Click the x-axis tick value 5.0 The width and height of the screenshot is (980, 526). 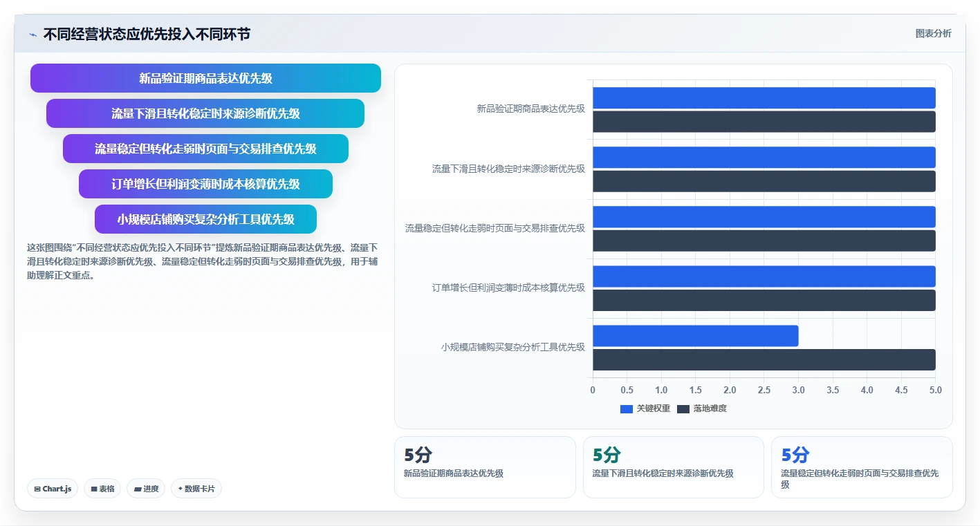pos(935,391)
